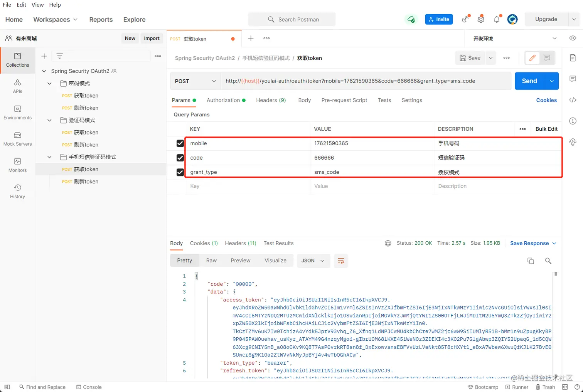
Task: Uncheck the code parameter checkbox
Action: coord(180,158)
